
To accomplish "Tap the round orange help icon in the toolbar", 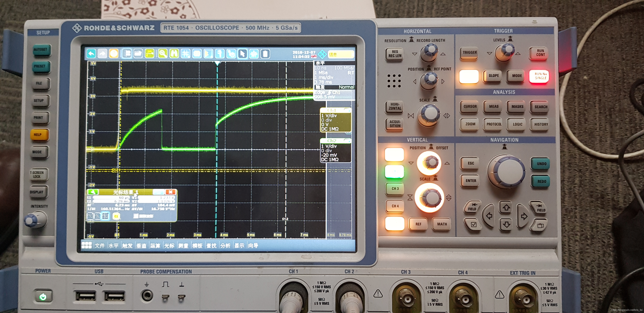I will [x=114, y=53].
